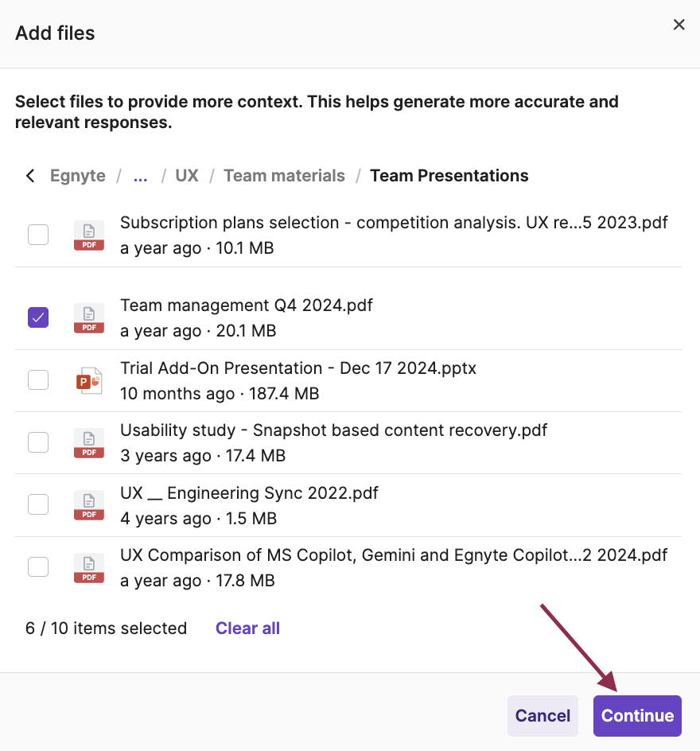Click the PDF icon beside Team management Q4 2024
The image size is (700, 751).
click(88, 317)
